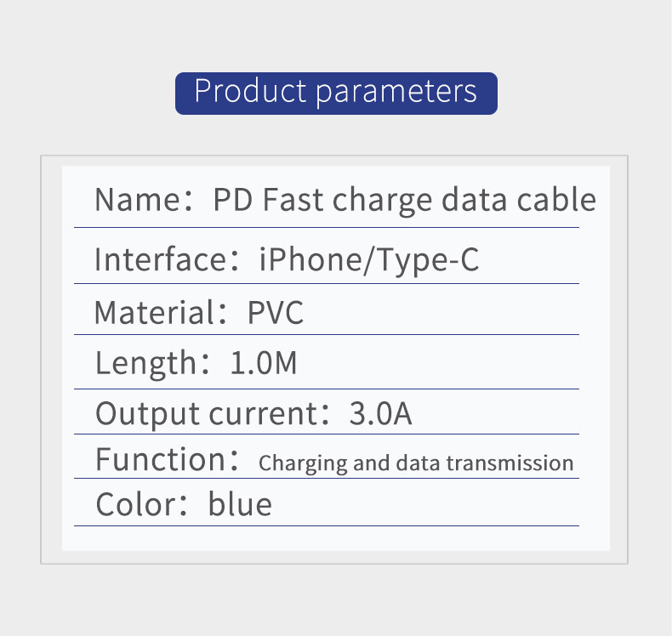Click the divider line under the Length row
Viewport: 672px width, 636px height.
tap(327, 389)
